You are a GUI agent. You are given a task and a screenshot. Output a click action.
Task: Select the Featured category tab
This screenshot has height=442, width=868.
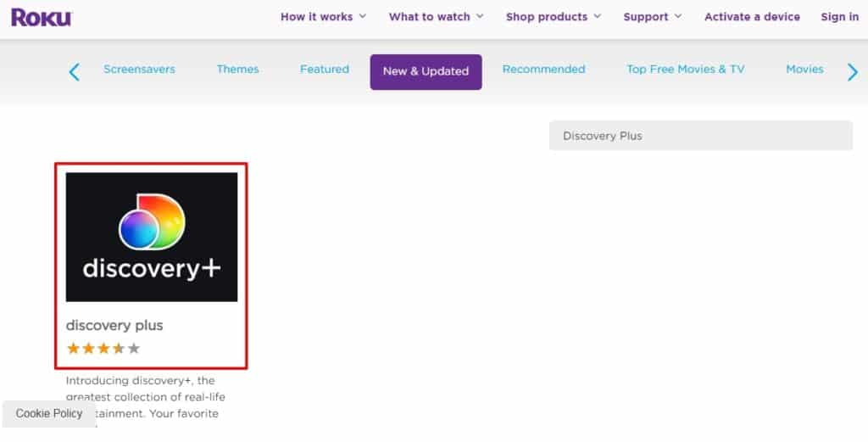[x=325, y=70]
